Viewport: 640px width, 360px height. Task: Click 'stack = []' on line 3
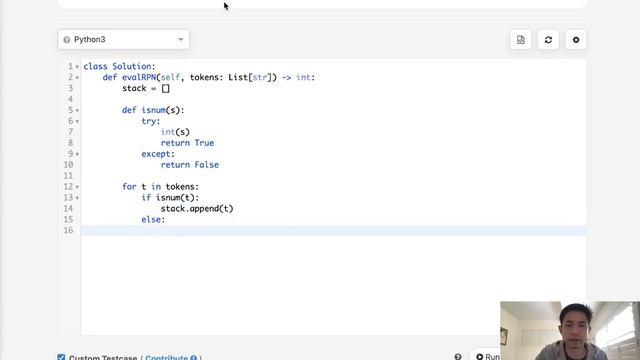[x=146, y=88]
